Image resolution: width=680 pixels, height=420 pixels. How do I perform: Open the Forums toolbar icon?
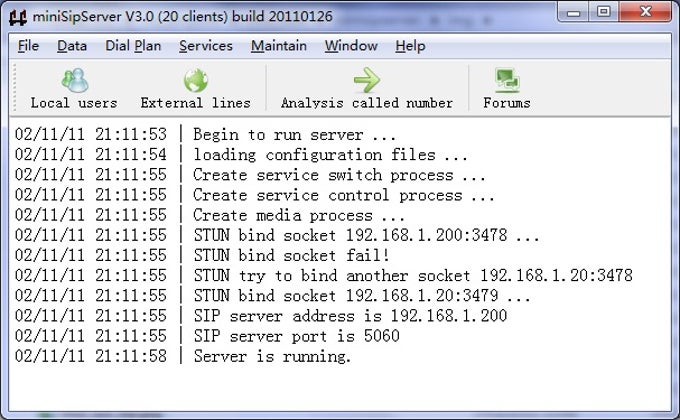[506, 80]
